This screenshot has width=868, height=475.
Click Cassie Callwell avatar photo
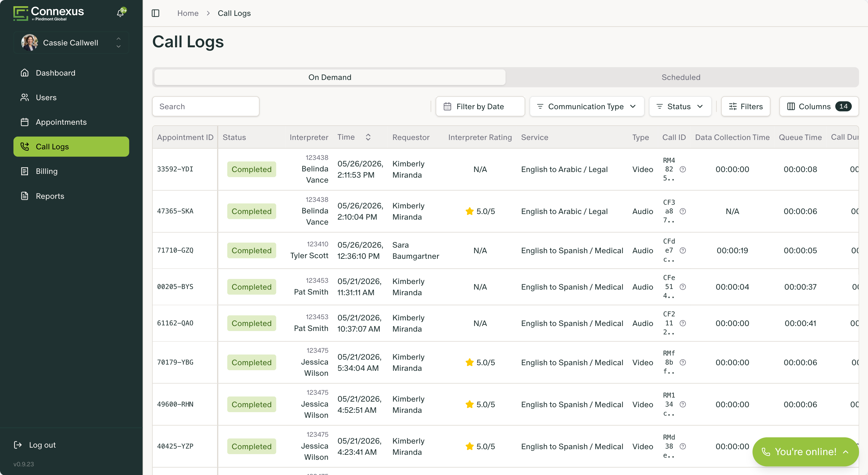pyautogui.click(x=29, y=43)
